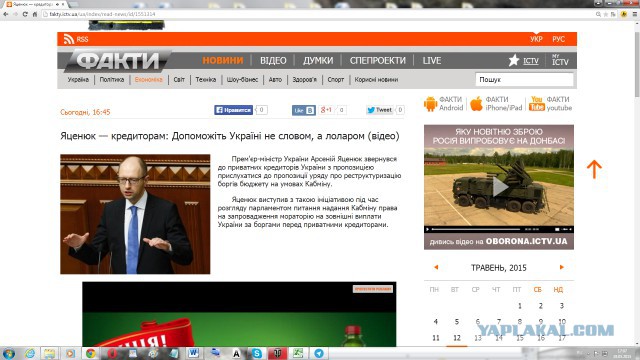Viewport: 640px width, 360px height.
Task: Select calendar date 1
Action: 520,306
